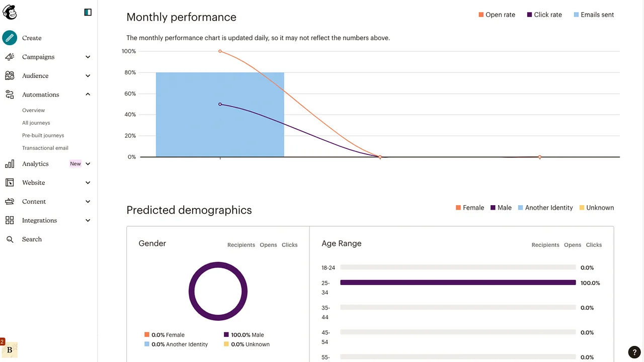Click the Create pencil icon
Image resolution: width=644 pixels, height=362 pixels.
click(x=10, y=38)
